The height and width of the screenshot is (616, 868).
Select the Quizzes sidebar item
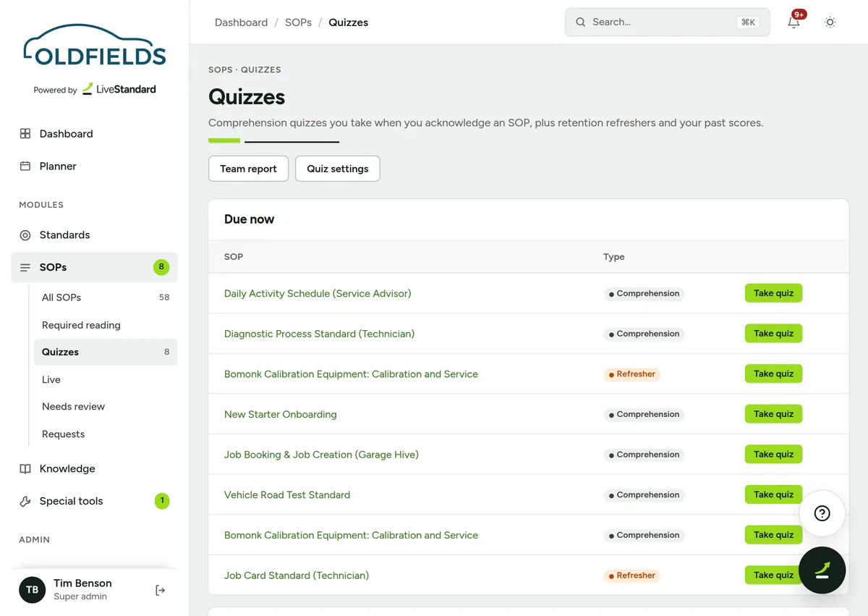coord(106,352)
